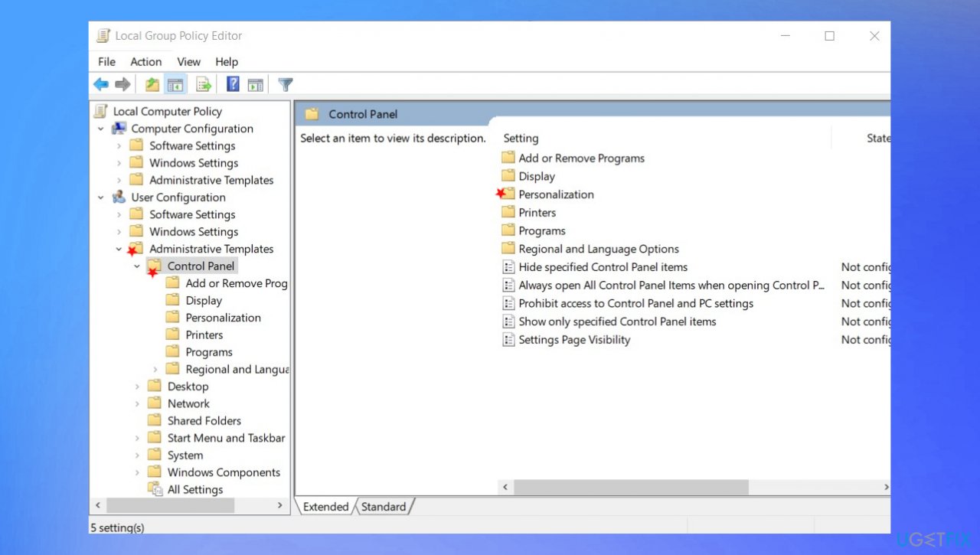Expand Windows Settings under Computer Configuration
The image size is (980, 555).
[x=119, y=162]
